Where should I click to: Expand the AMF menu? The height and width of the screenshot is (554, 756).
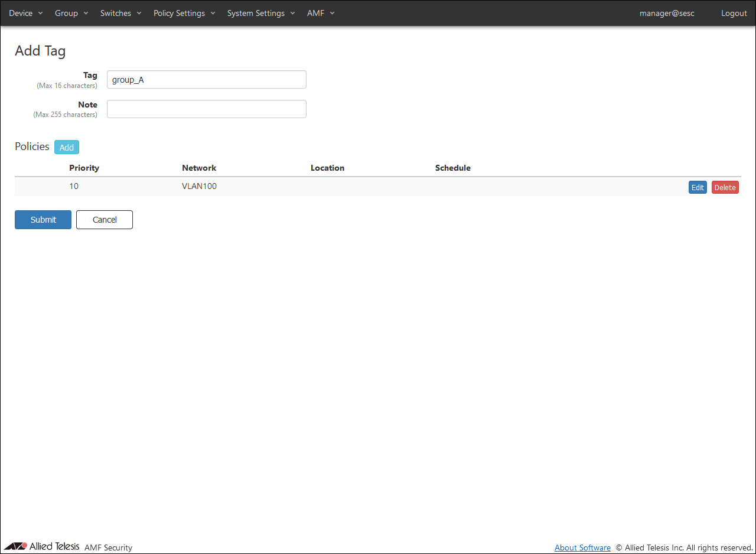coord(320,13)
